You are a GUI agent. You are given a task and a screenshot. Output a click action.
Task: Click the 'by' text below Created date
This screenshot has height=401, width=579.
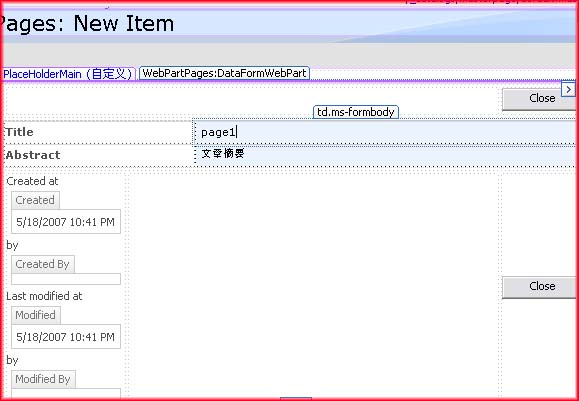pos(12,245)
